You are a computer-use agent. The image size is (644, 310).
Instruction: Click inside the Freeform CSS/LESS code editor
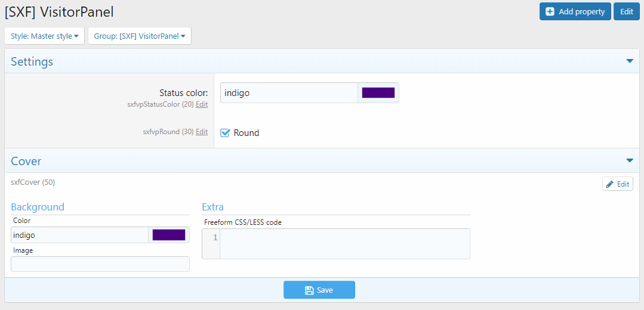point(344,244)
